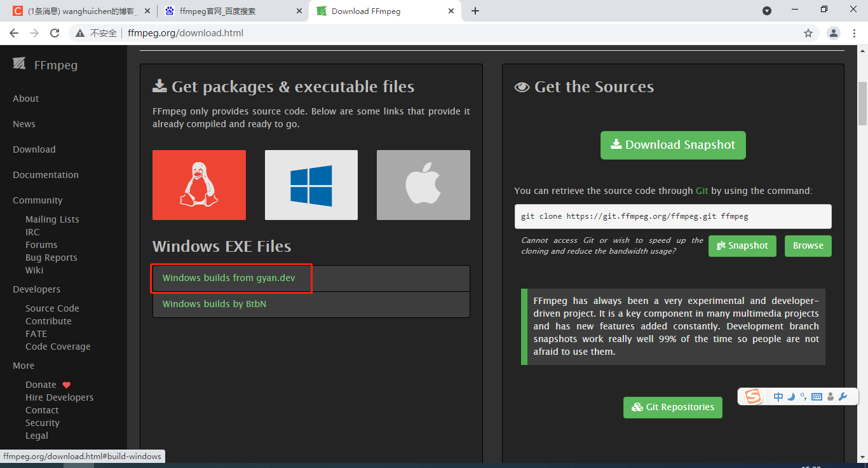
Task: Click More in the sidebar
Action: point(24,366)
